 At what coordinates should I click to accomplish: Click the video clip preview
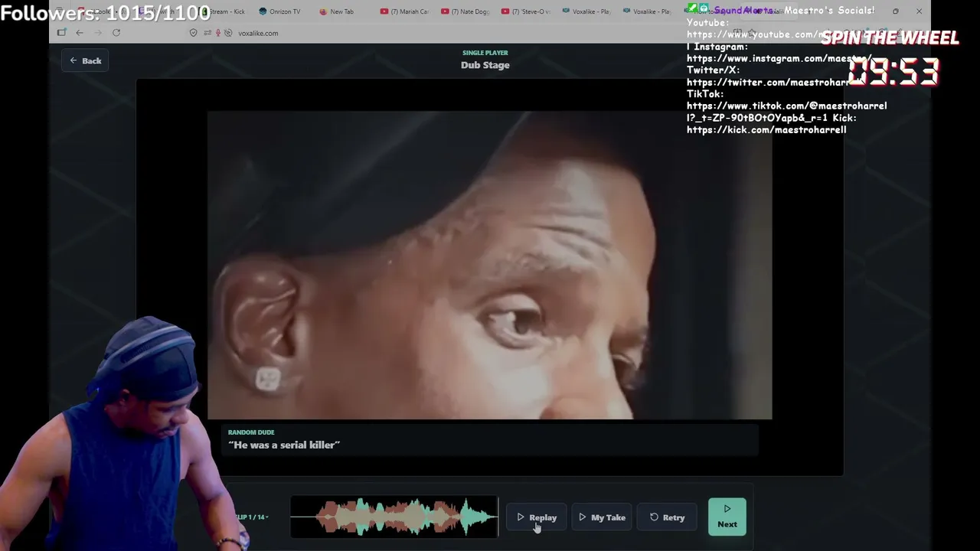click(x=490, y=266)
